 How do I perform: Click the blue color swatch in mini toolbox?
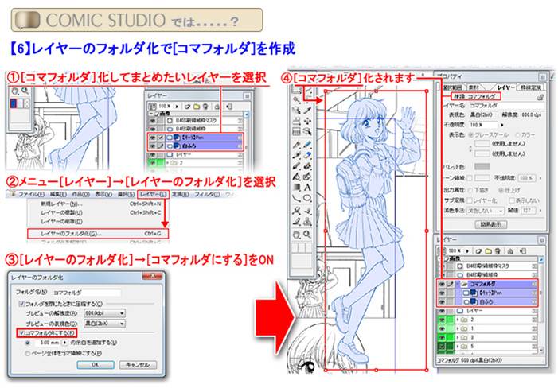(x=14, y=103)
